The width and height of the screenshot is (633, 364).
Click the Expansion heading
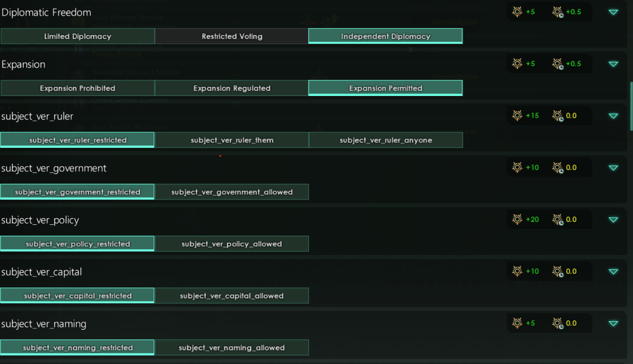[x=23, y=65]
